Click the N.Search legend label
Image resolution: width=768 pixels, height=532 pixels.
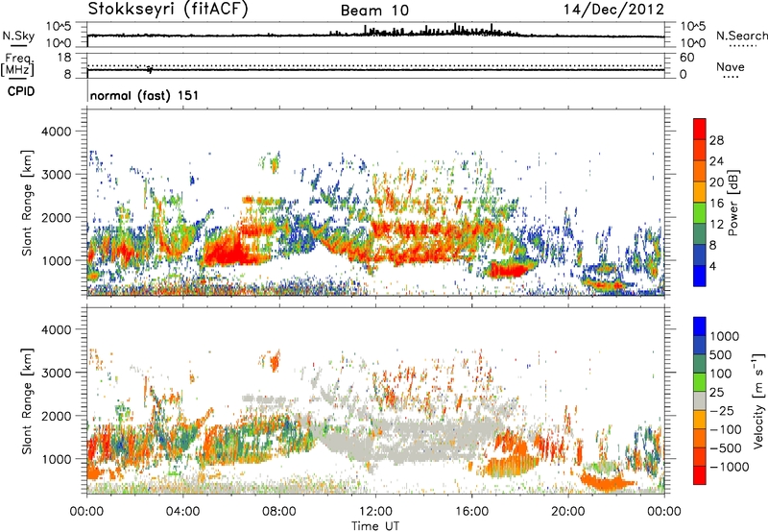click(x=741, y=36)
